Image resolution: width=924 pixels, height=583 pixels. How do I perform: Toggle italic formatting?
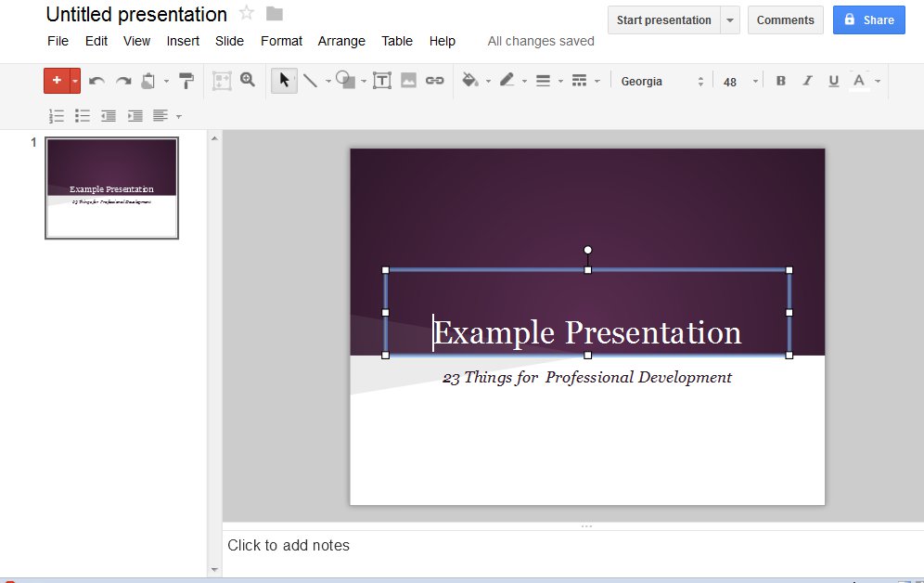pos(807,81)
